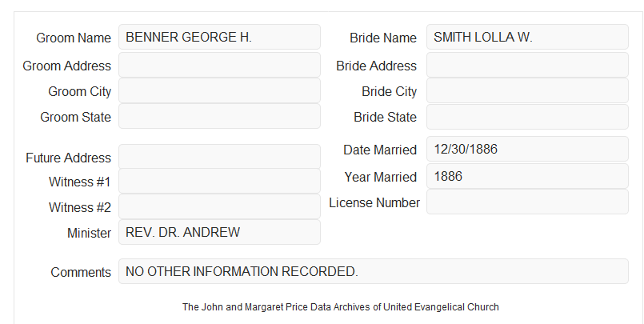The width and height of the screenshot is (644, 324).
Task: Click the License Number label
Action: tap(374, 203)
